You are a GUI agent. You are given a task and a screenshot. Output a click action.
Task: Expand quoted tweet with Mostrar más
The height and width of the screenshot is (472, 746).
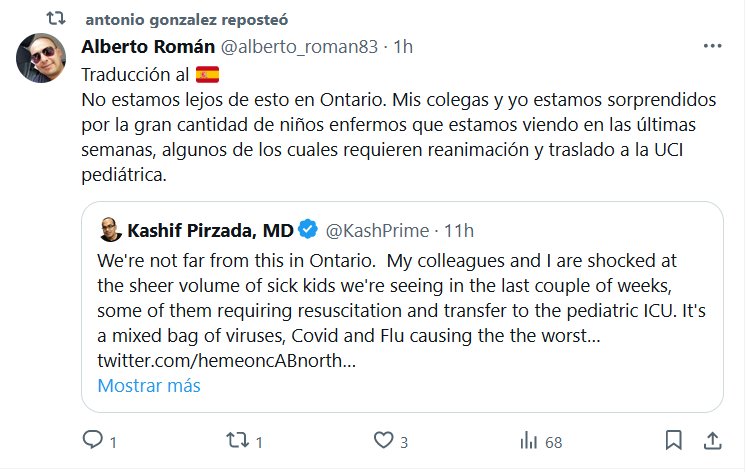[x=149, y=385]
